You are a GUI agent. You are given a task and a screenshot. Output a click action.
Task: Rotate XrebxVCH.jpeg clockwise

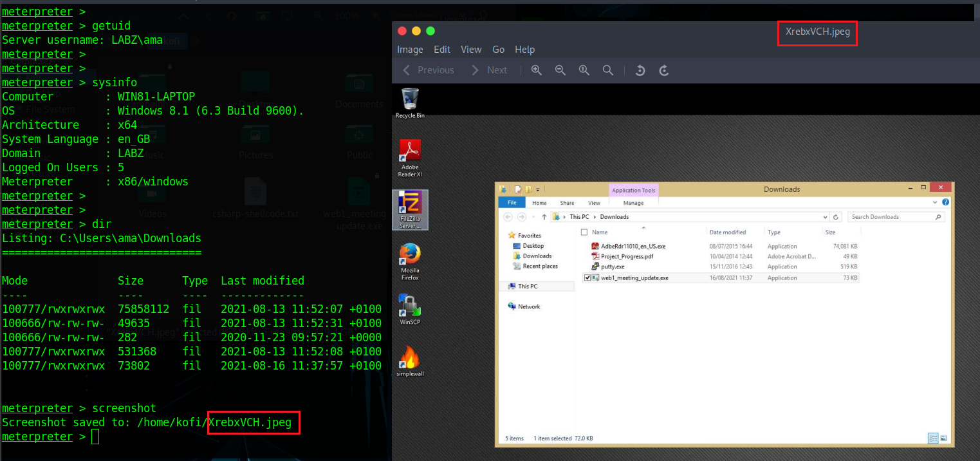coord(663,70)
